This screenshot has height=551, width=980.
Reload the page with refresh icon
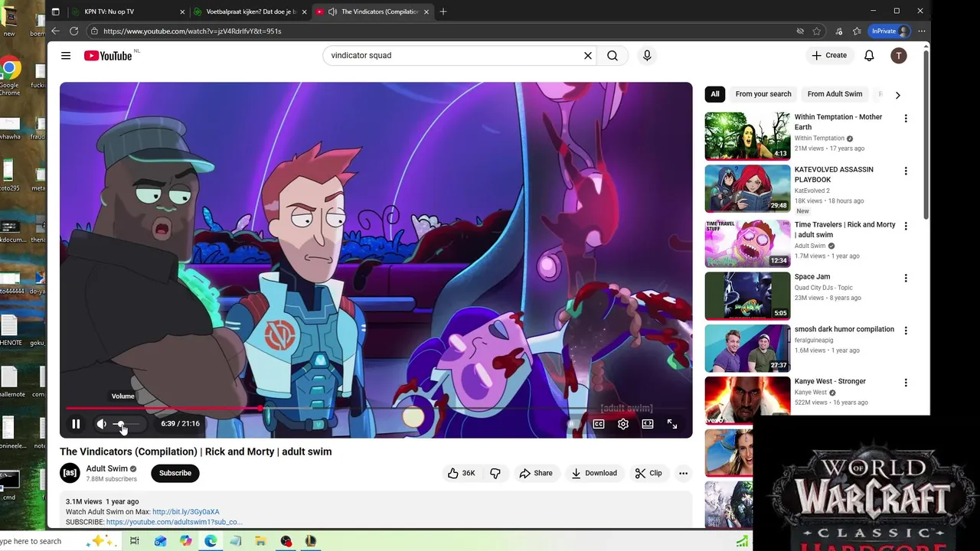tap(73, 31)
